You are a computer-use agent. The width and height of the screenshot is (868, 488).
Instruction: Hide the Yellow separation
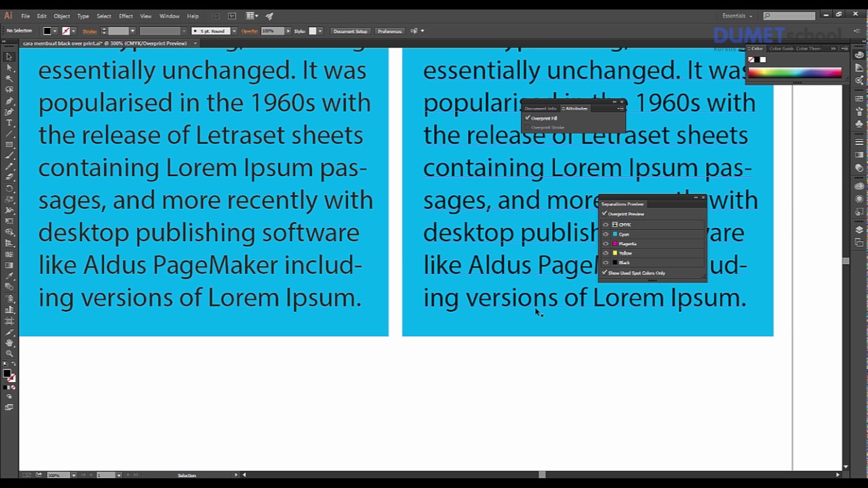pyautogui.click(x=606, y=253)
